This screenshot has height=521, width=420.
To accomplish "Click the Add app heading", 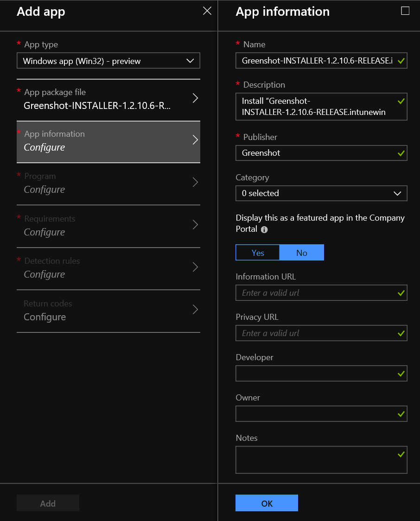I will click(41, 12).
